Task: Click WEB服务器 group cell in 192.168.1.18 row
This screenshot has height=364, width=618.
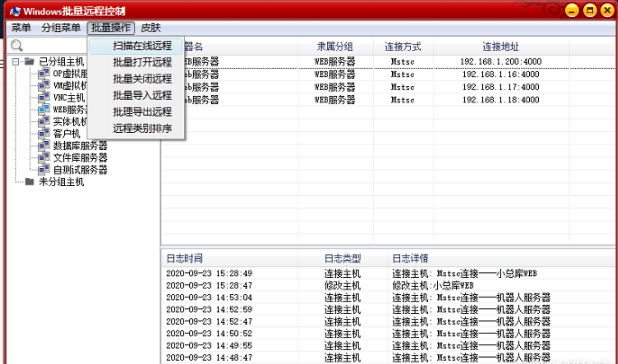Action: click(335, 100)
